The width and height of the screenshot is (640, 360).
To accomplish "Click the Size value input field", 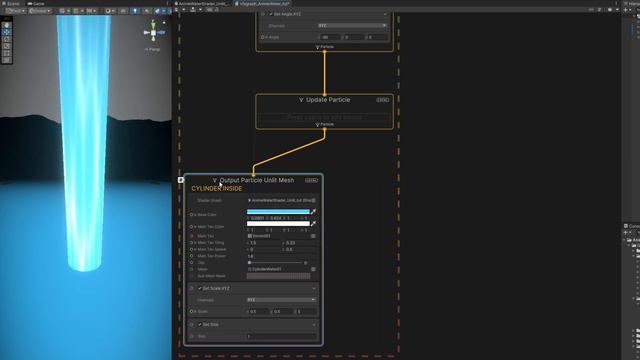I will coord(281,336).
